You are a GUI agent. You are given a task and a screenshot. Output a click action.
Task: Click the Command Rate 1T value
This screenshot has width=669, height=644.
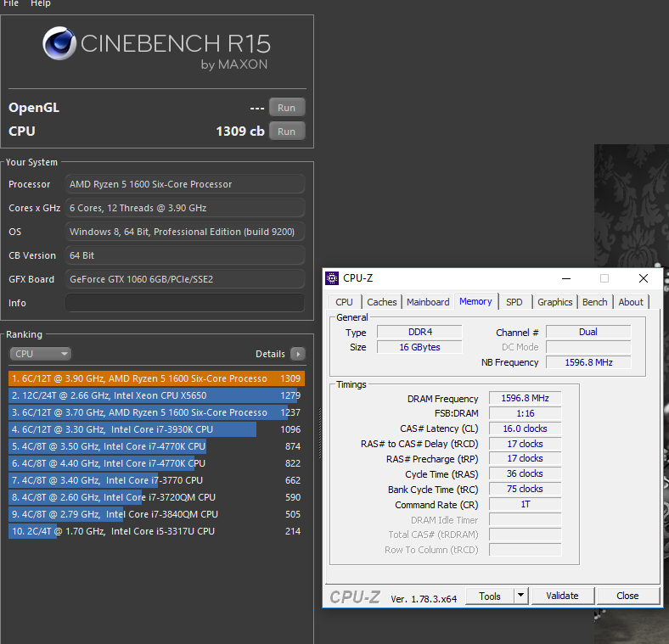pos(526,504)
